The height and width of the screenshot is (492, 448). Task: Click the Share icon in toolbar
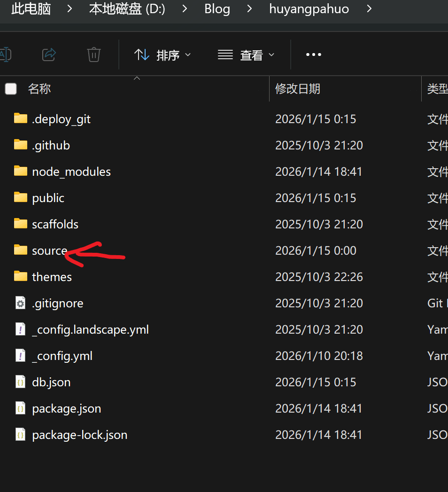pos(49,55)
